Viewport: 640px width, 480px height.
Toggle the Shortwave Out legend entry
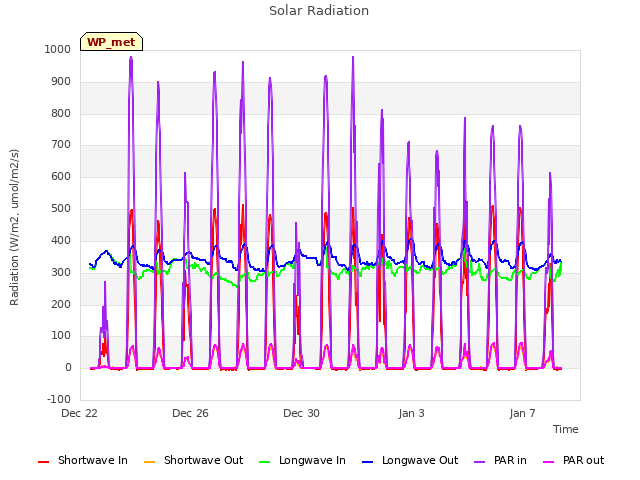194,460
